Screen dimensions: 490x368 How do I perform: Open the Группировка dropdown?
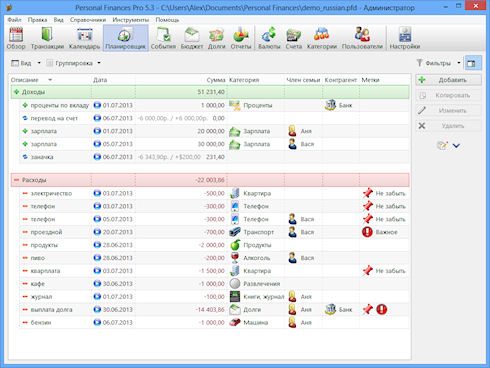(x=74, y=63)
